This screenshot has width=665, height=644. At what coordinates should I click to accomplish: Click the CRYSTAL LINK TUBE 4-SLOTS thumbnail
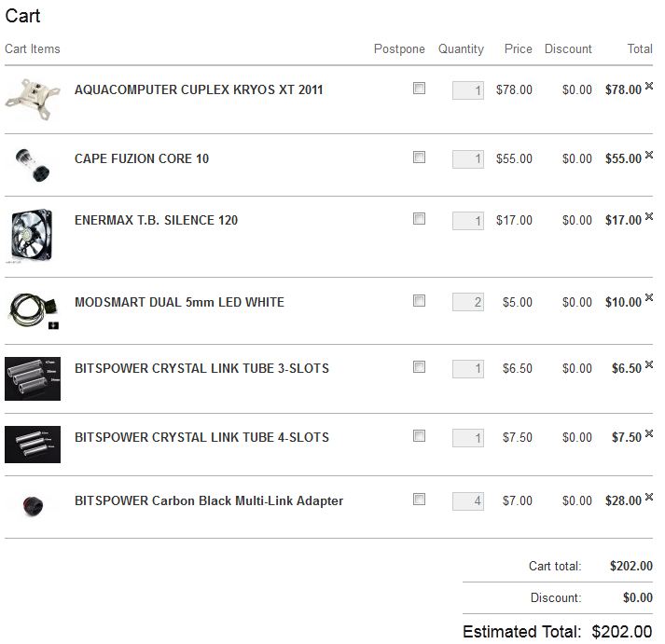coord(33,444)
